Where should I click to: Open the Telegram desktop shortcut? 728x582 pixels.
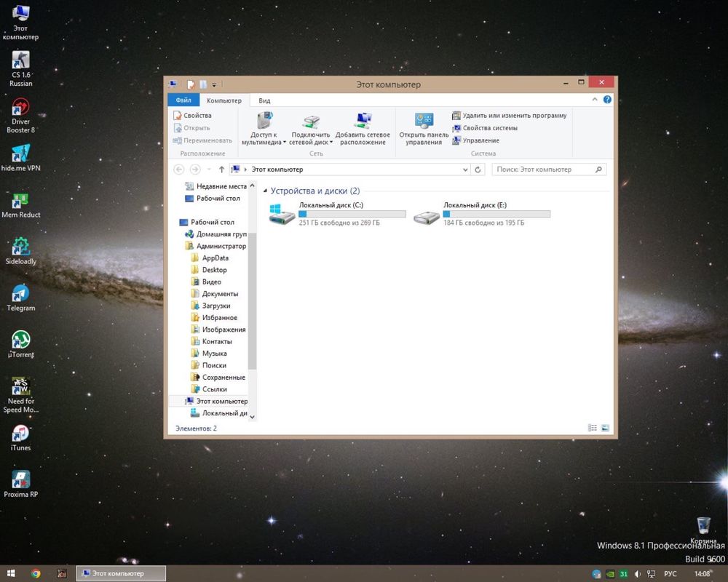[21, 298]
